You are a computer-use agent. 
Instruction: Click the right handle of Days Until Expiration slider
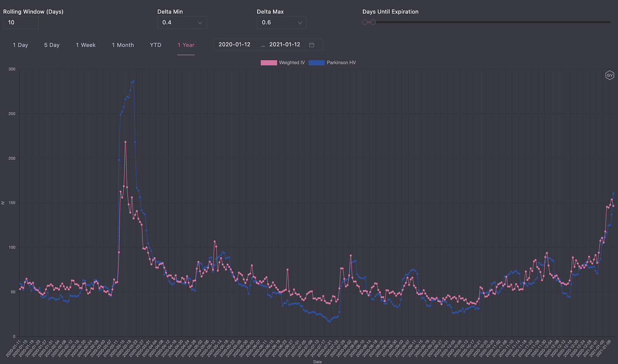(x=373, y=22)
